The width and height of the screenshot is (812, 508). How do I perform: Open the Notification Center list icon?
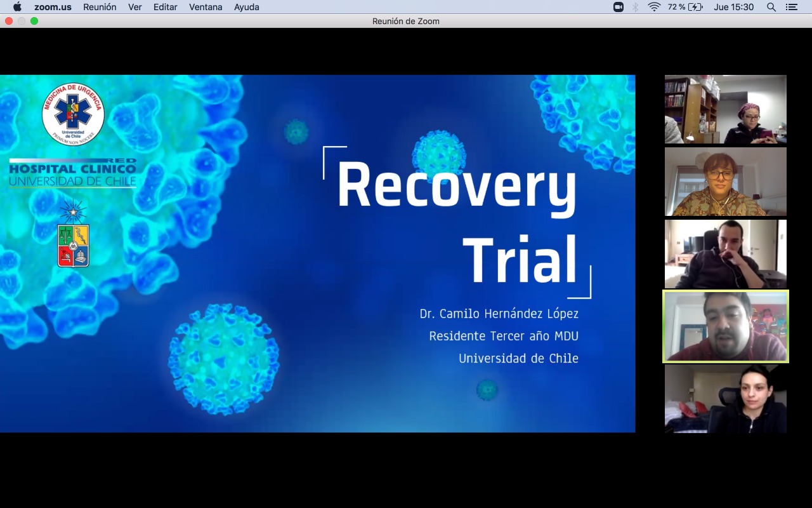pyautogui.click(x=791, y=7)
